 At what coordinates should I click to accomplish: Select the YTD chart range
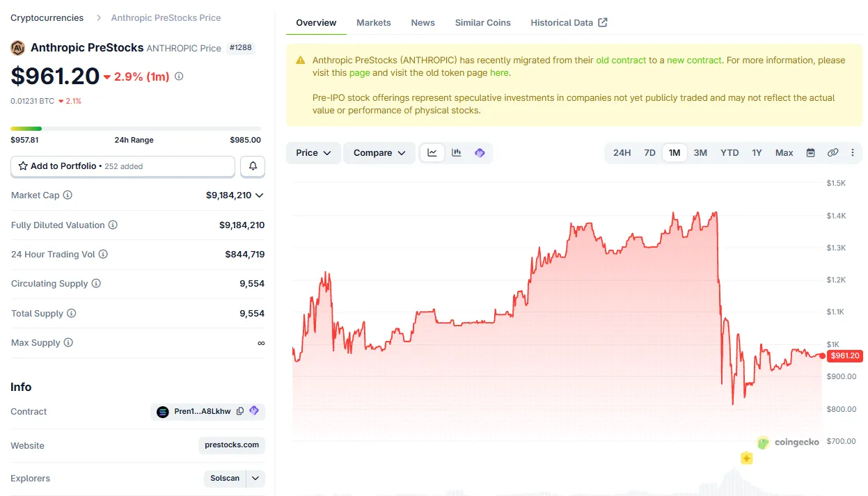729,153
